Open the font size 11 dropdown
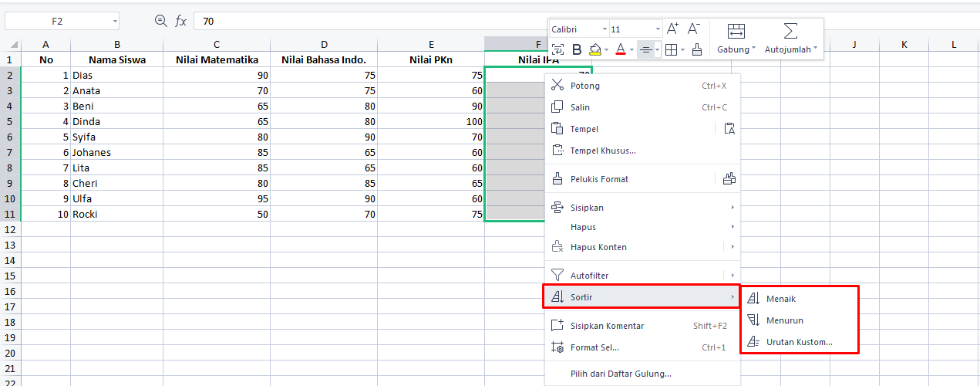Viewport: 980px width, 386px height. 657,29
